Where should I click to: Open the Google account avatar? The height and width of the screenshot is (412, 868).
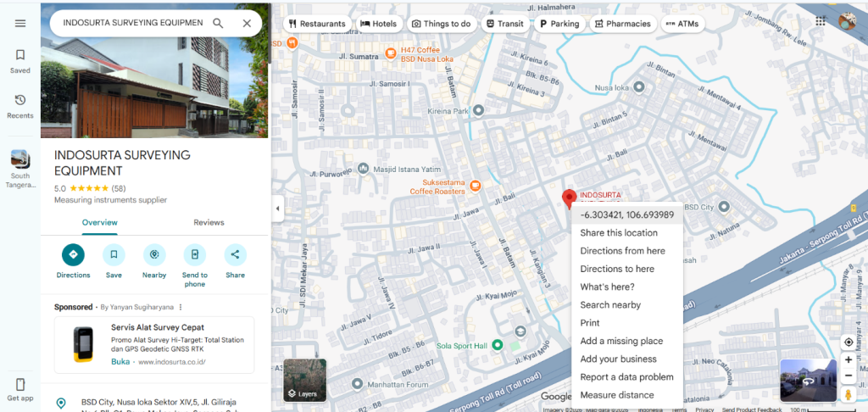(847, 21)
